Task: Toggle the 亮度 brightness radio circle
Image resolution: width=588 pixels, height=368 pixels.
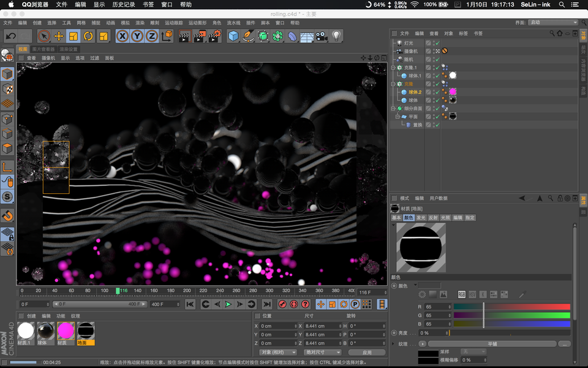Action: click(394, 332)
